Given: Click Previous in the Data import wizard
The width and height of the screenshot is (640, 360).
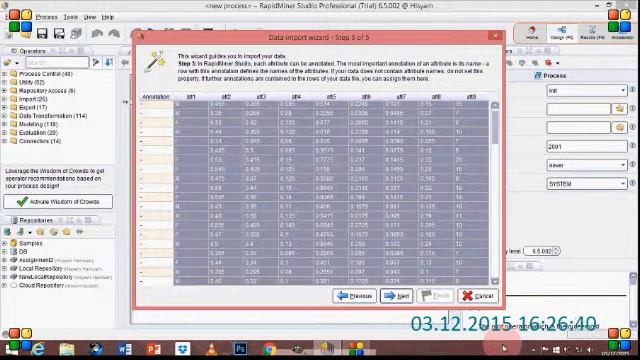Looking at the screenshot, I should (x=354, y=296).
